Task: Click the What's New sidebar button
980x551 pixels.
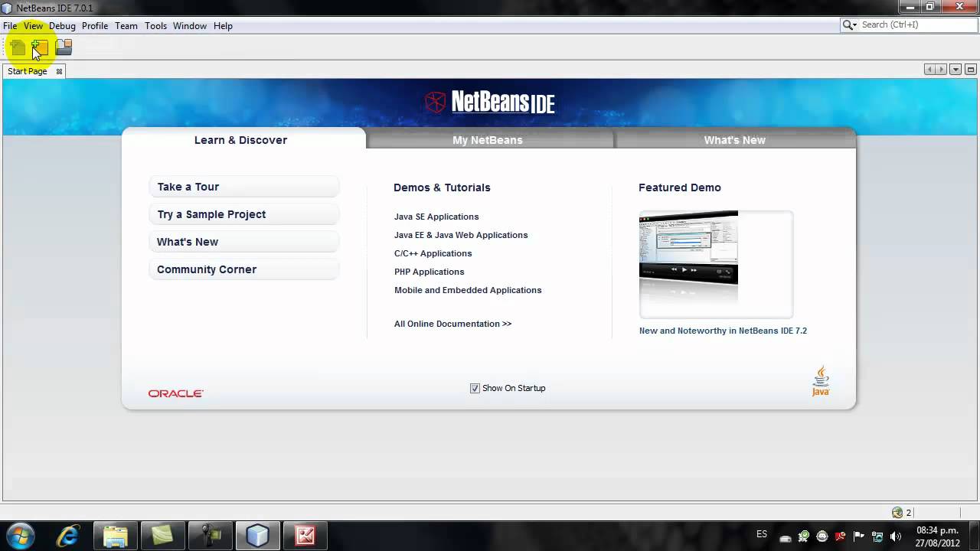Action: (243, 242)
